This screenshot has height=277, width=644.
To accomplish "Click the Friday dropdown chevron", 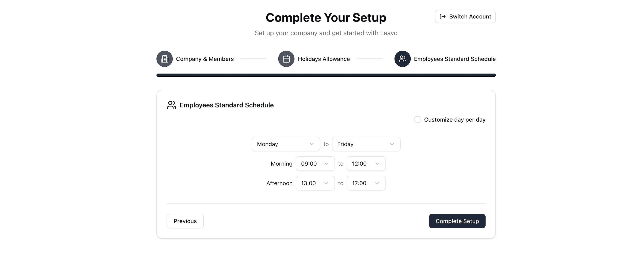I will coord(392,144).
